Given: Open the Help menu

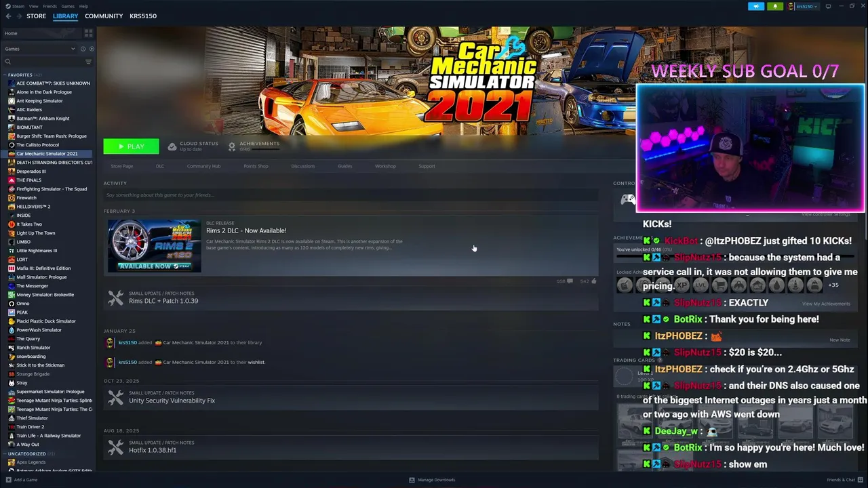Looking at the screenshot, I should pyautogui.click(x=83, y=6).
